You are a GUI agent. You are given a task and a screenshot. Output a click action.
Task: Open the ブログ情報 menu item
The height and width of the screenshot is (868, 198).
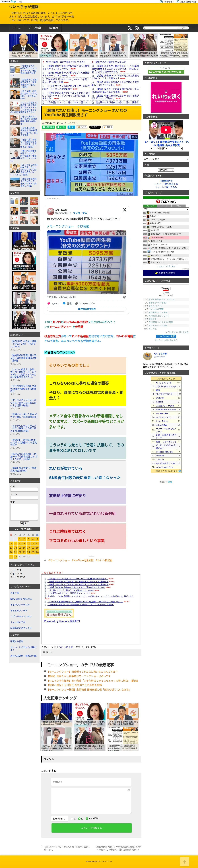(x=35, y=28)
